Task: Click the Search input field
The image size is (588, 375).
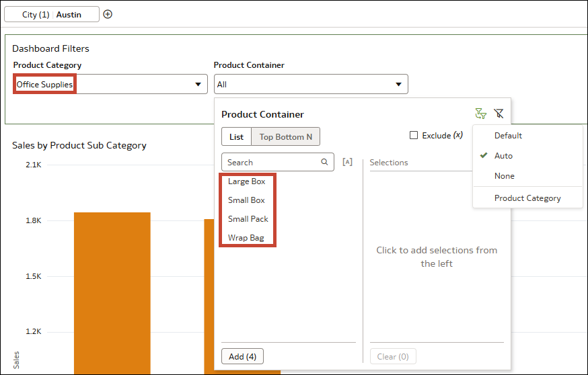Action: [270, 162]
